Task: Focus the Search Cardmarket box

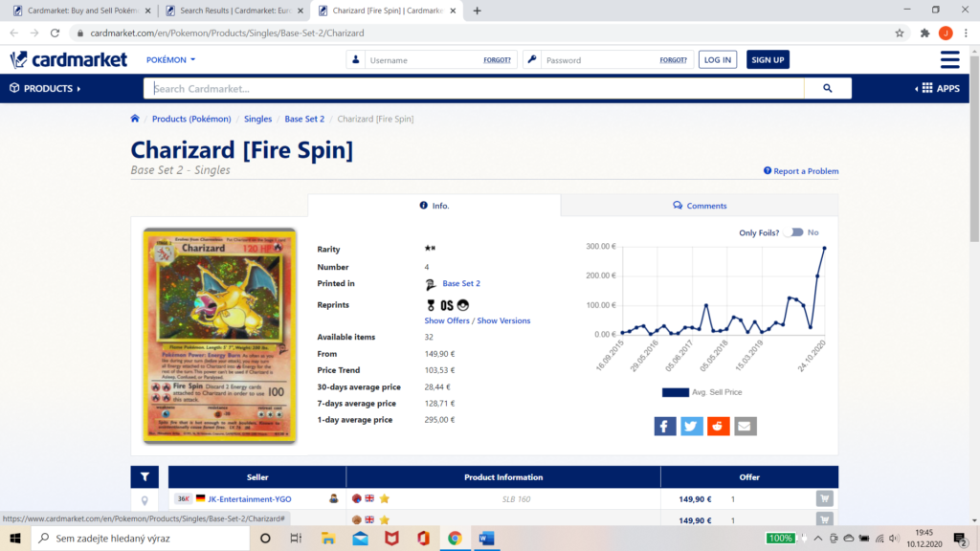Action: [x=474, y=89]
